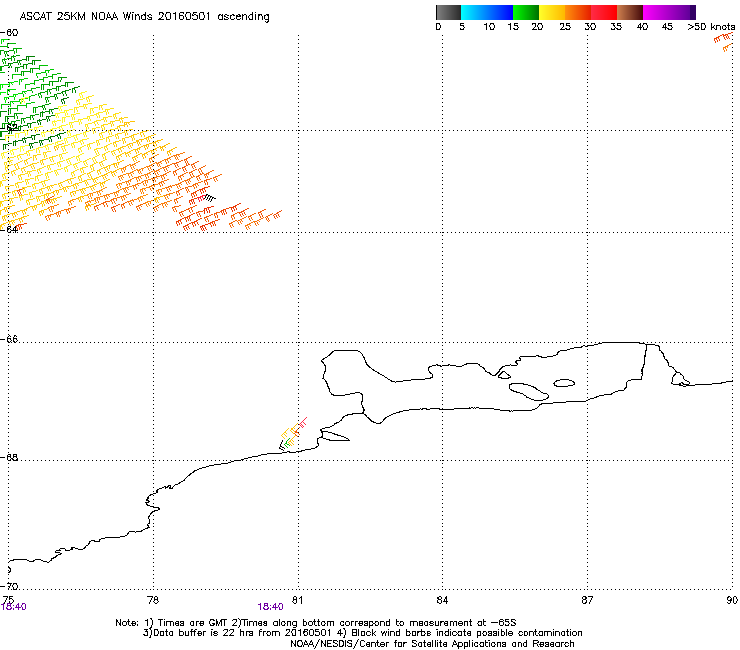Click the orange wind barbs in the top-right corner

point(724,42)
